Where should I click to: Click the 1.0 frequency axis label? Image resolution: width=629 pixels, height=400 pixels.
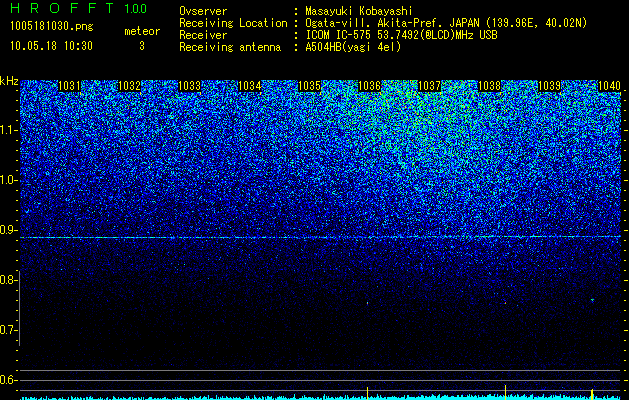(8, 180)
